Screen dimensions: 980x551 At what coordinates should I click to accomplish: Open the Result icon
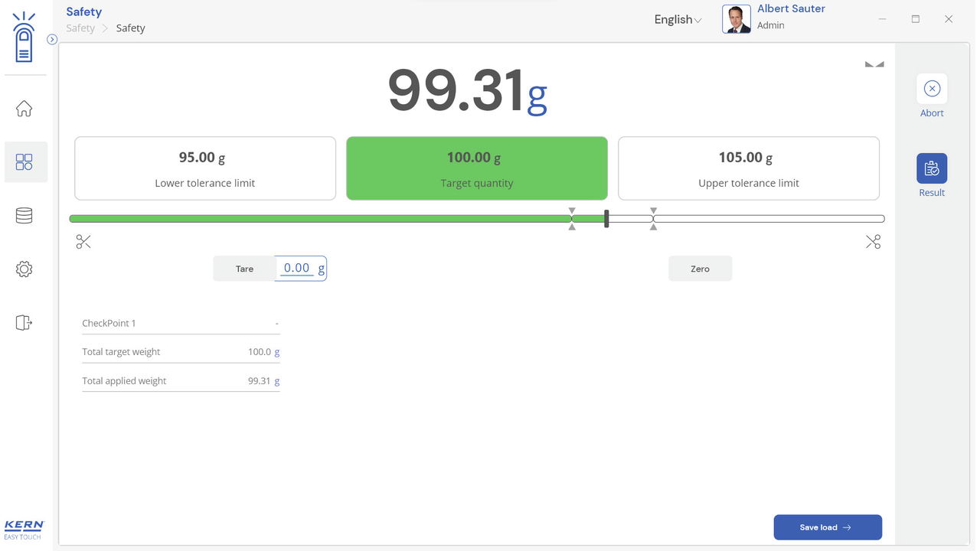point(932,168)
